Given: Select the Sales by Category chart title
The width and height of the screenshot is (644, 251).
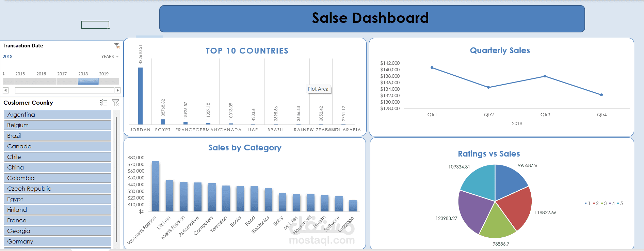Looking at the screenshot, I should pos(245,148).
